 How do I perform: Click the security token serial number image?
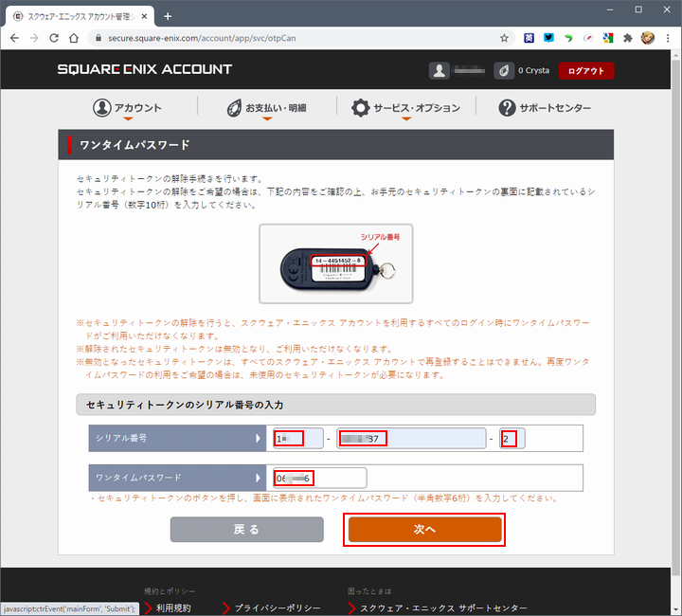335,263
